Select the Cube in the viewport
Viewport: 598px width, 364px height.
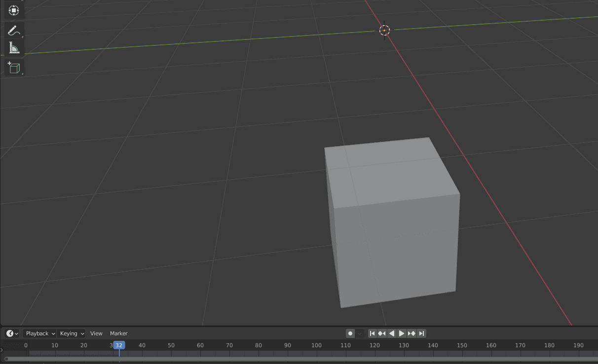click(392, 227)
